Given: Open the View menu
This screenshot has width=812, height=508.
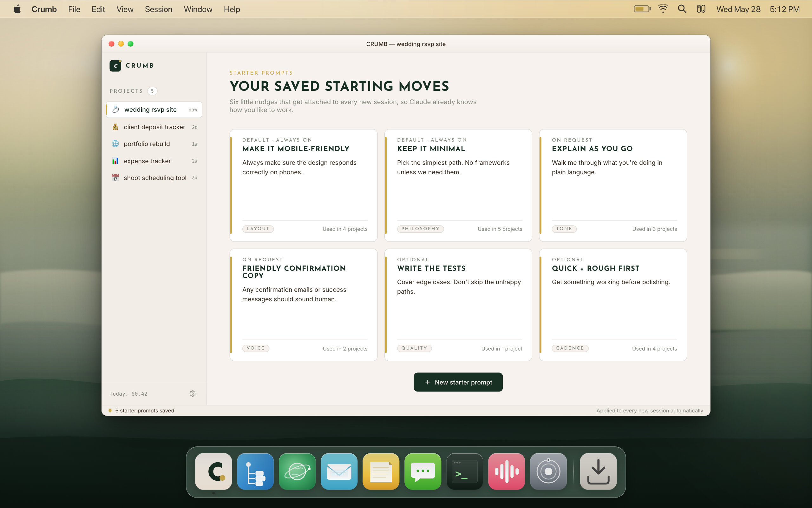Looking at the screenshot, I should click(x=125, y=9).
